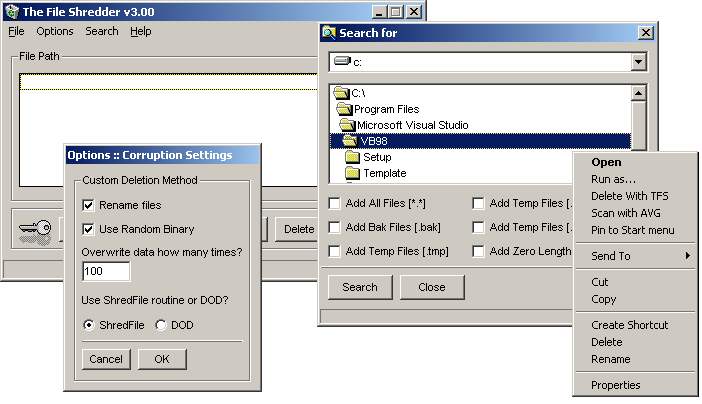Select Properties in the context menu
The height and width of the screenshot is (404, 702).
615,385
